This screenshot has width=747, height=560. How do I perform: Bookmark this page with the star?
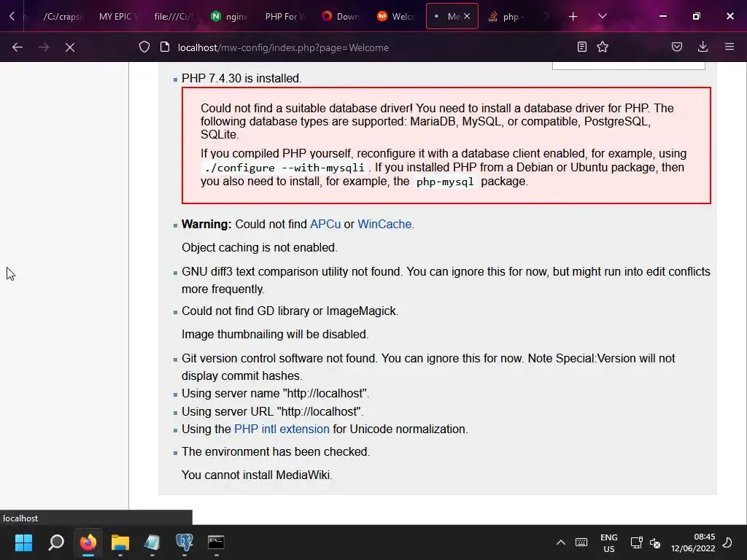tap(603, 47)
